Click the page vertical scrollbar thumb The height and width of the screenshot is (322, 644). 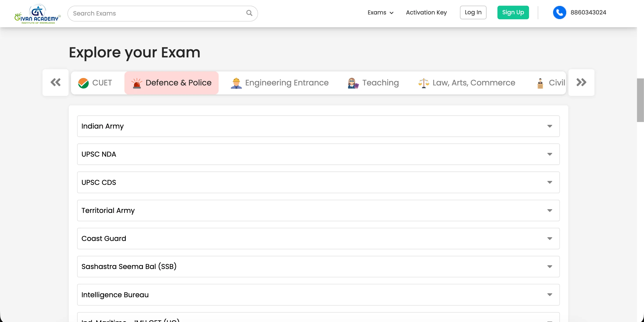click(640, 100)
